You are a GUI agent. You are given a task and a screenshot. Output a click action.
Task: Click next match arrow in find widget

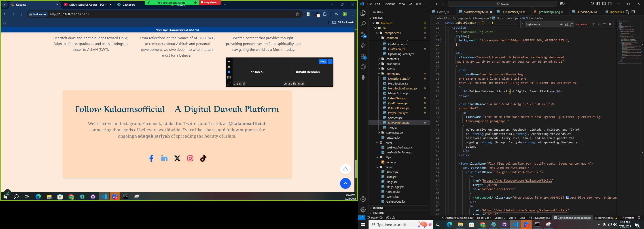pyautogui.click(x=599, y=24)
